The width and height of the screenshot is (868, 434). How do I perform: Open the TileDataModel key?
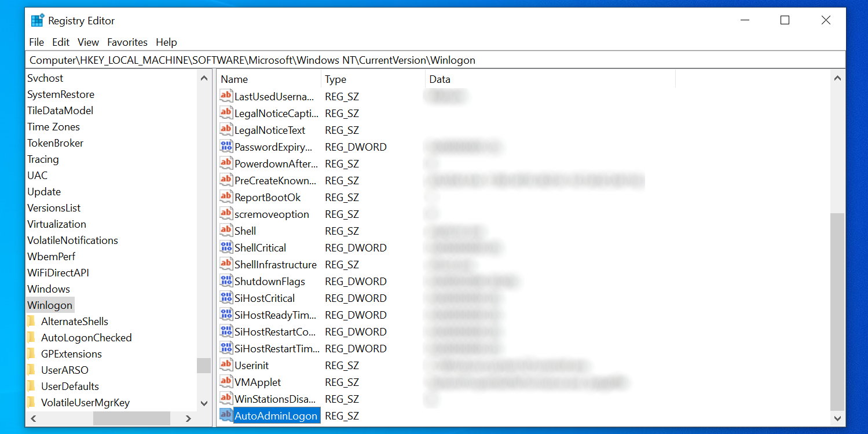[x=60, y=111]
